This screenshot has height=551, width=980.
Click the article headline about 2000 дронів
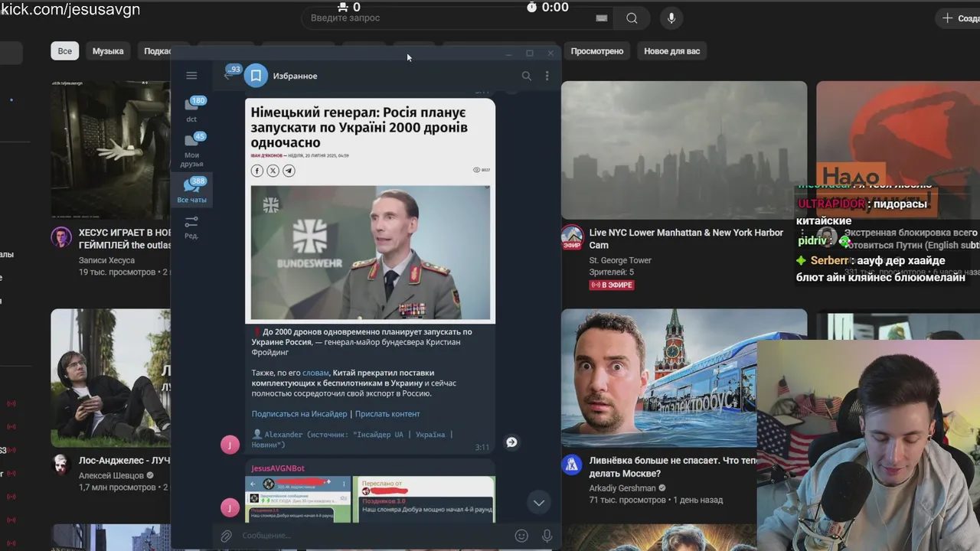point(359,127)
